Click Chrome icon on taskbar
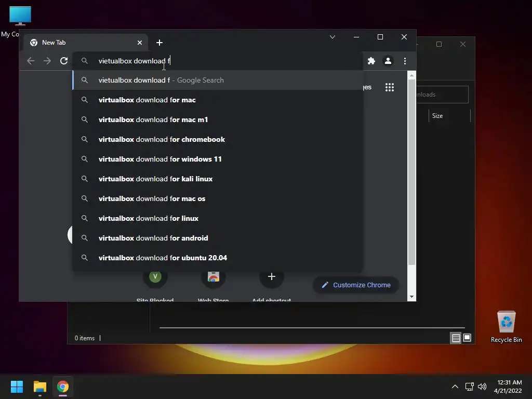Image resolution: width=532 pixels, height=399 pixels. pos(63,387)
